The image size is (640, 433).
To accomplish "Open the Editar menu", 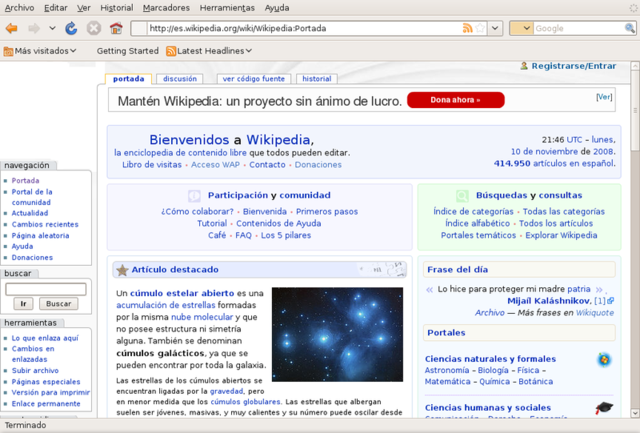I will click(56, 8).
